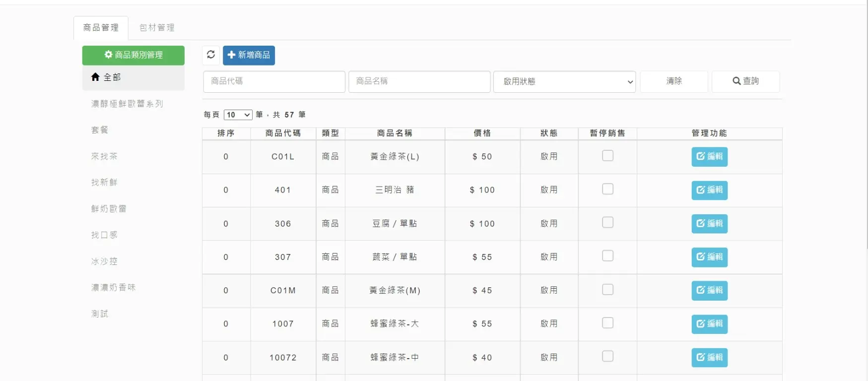
Task: Click 編輯 for 蜂蜜綠茶-大
Action: (709, 324)
